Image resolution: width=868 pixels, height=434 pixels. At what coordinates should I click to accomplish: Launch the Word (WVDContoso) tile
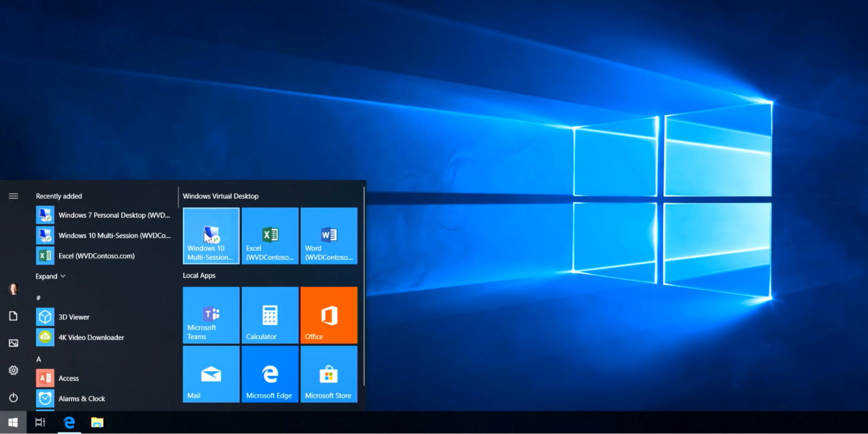pyautogui.click(x=329, y=236)
